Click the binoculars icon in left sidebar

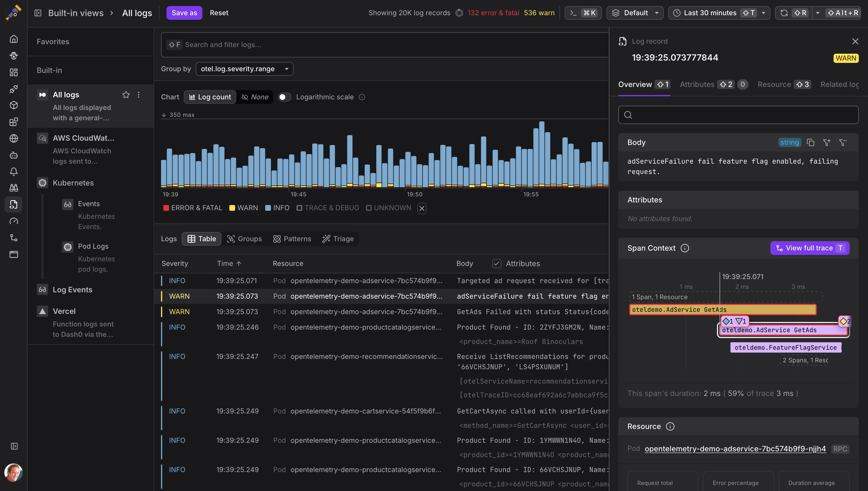13,188
